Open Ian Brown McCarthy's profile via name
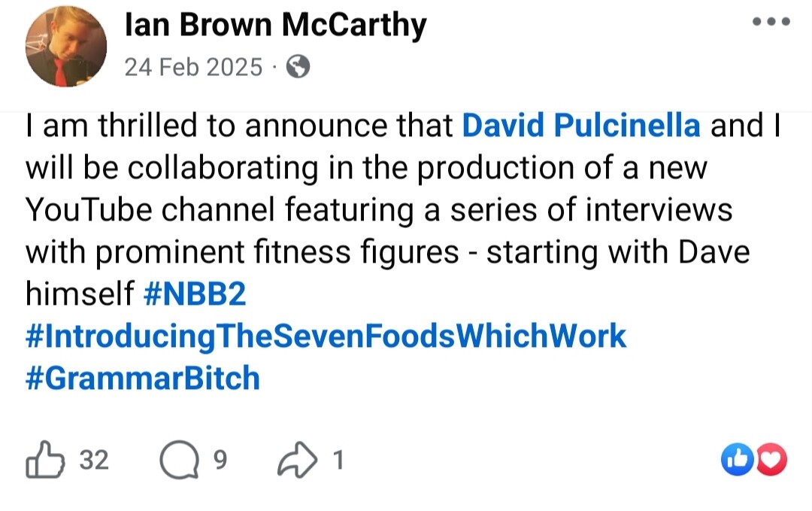Image resolution: width=812 pixels, height=511 pixels. [x=275, y=27]
